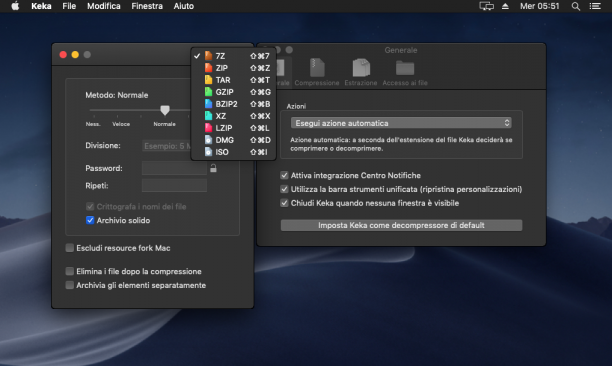Open the Apple menu
The height and width of the screenshot is (366, 612).
15,6
